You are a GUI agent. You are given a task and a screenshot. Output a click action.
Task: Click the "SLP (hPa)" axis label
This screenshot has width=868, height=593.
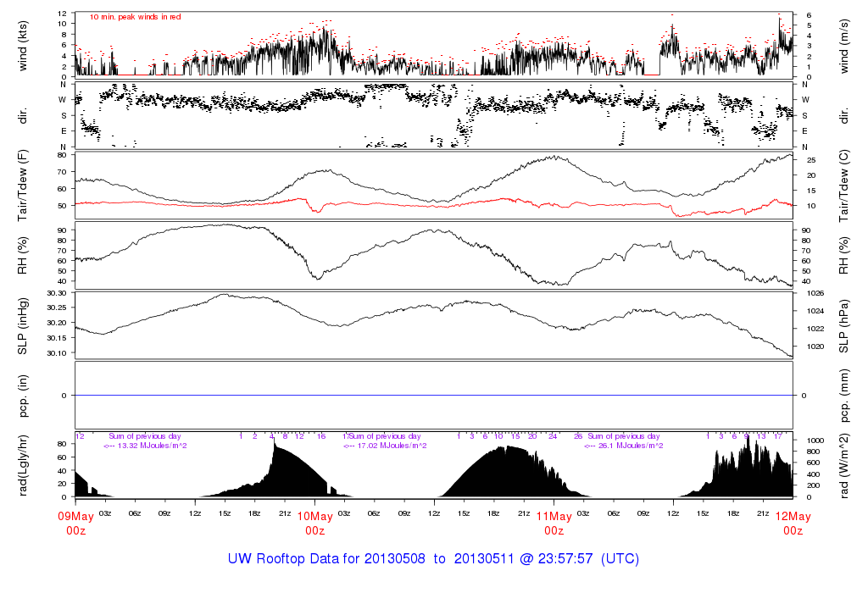coord(846,324)
